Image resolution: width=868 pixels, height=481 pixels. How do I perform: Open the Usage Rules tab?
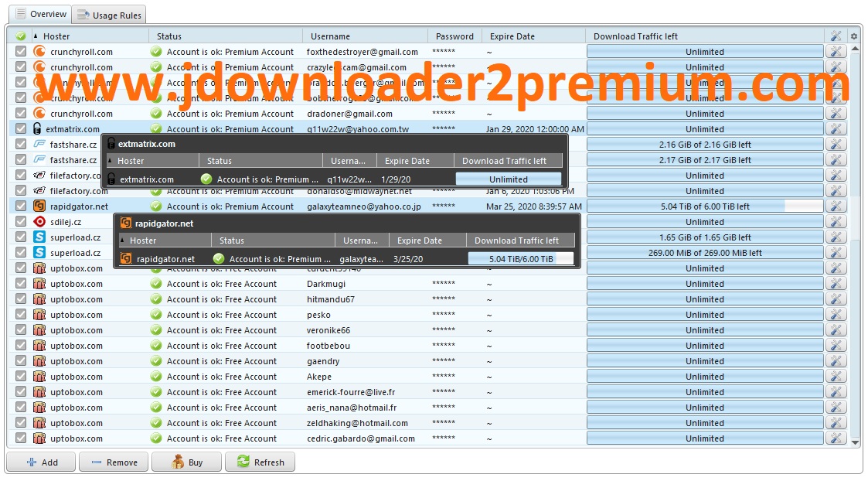(109, 15)
